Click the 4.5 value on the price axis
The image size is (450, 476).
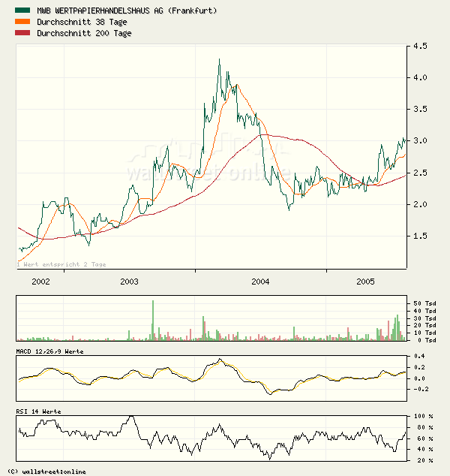pos(419,46)
